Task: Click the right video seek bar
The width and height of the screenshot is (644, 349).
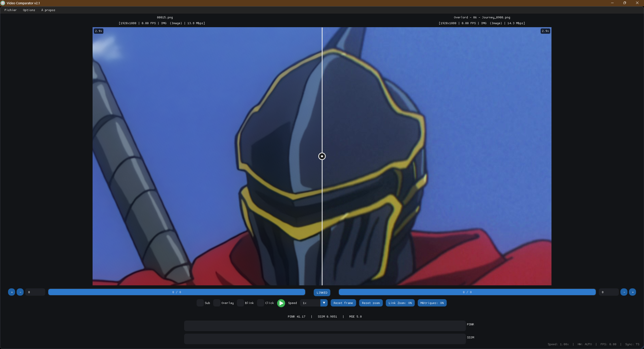Action: [467, 292]
